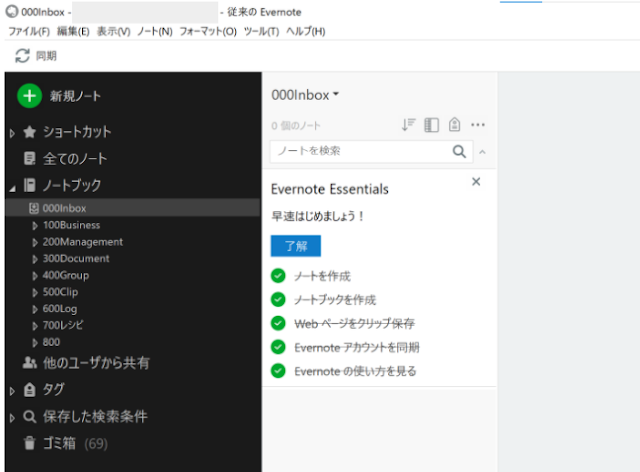Viewport: 640px width, 472px height.
Task: Expand the Saved Searches section arrow
Action: pos(12,418)
